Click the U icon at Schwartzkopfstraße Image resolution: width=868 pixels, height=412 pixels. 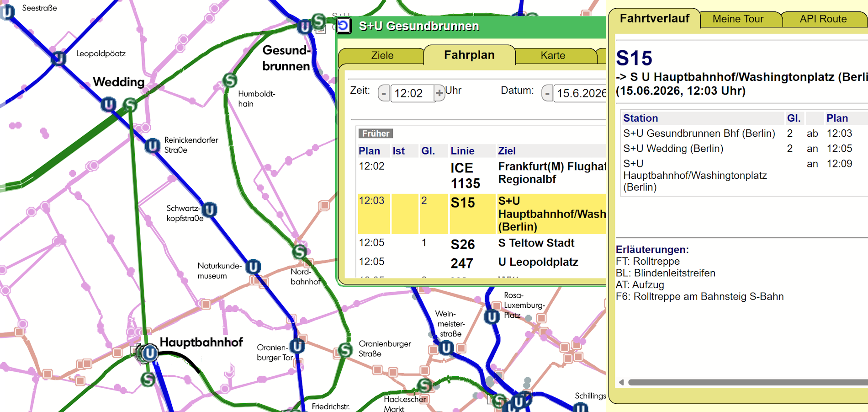pos(210,210)
